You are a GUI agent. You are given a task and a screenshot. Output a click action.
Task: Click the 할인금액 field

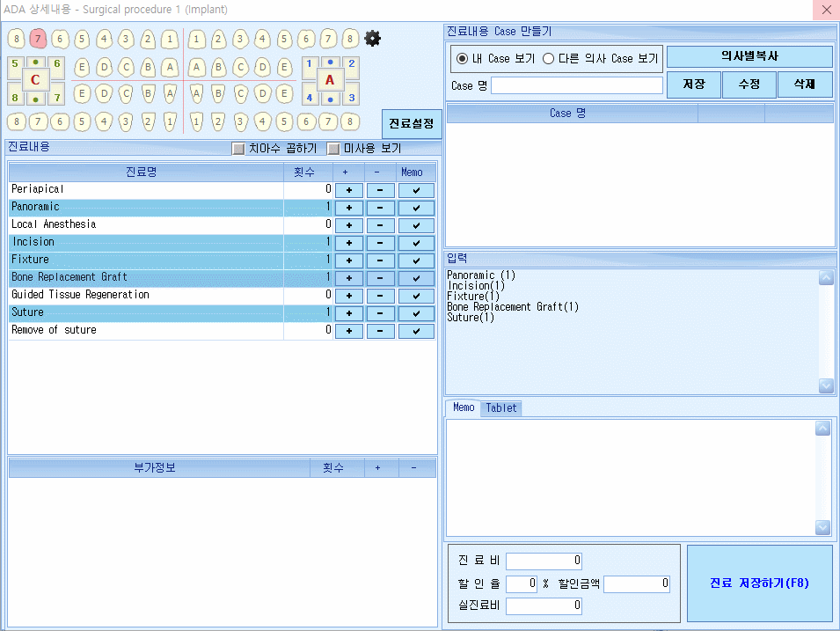(637, 583)
